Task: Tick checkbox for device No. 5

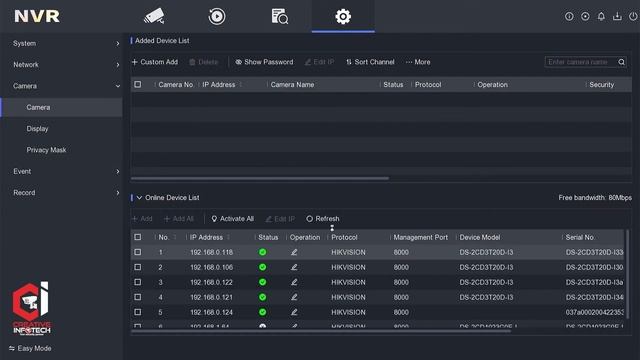Action: click(x=138, y=312)
